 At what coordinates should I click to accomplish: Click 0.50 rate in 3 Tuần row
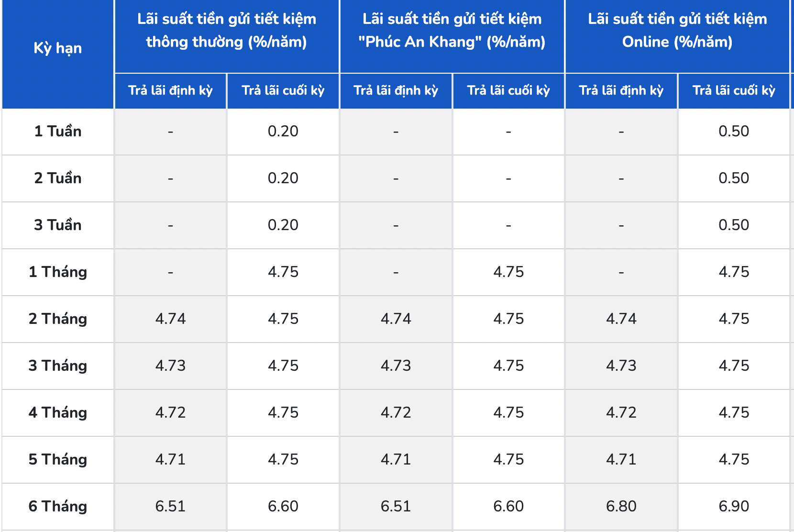[734, 225]
